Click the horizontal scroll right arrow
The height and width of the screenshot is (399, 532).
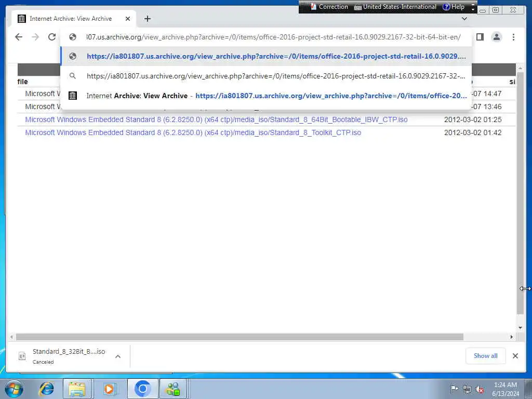pos(512,337)
